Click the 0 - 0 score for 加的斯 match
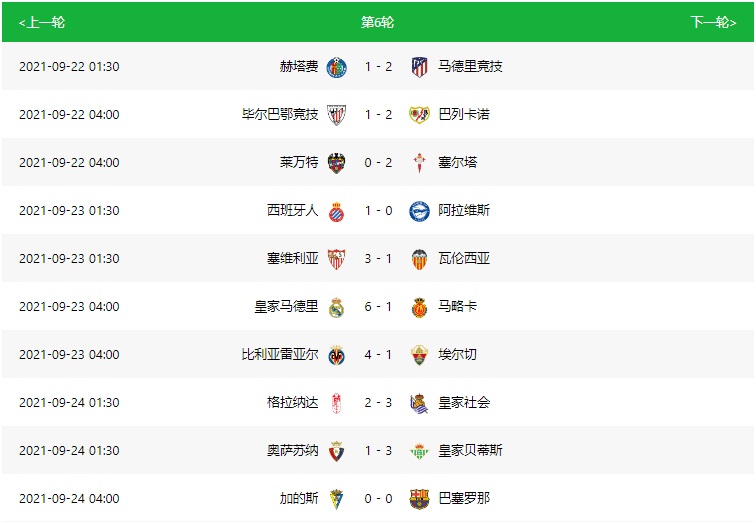The image size is (756, 524). tap(378, 498)
